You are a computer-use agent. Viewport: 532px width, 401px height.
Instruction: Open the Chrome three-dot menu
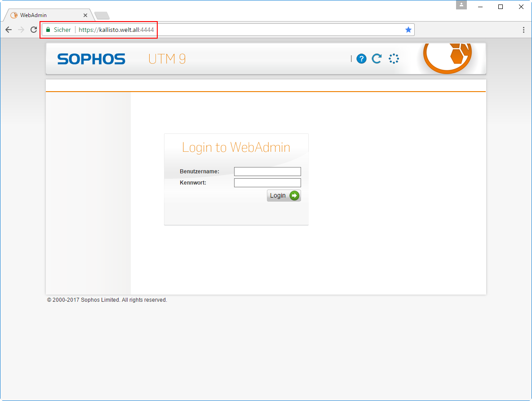[x=523, y=30]
